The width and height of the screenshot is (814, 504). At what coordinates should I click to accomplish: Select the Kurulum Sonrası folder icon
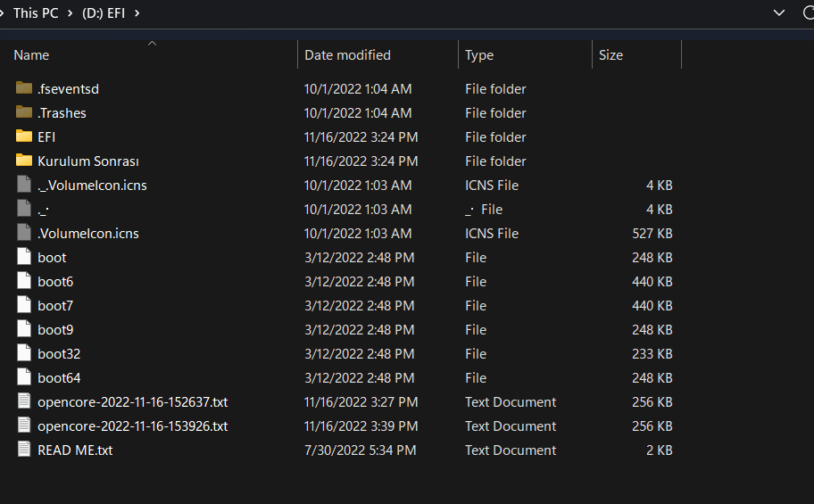point(24,161)
